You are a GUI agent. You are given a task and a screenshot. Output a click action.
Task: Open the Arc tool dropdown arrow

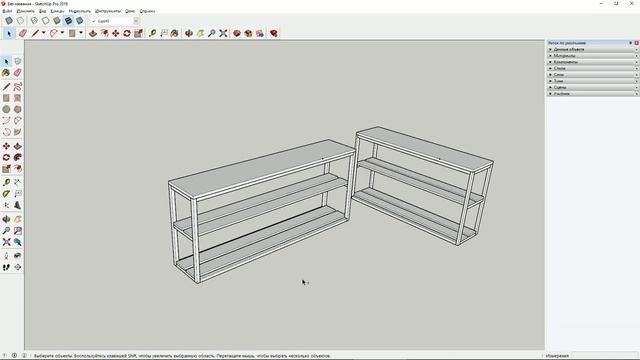coord(62,33)
